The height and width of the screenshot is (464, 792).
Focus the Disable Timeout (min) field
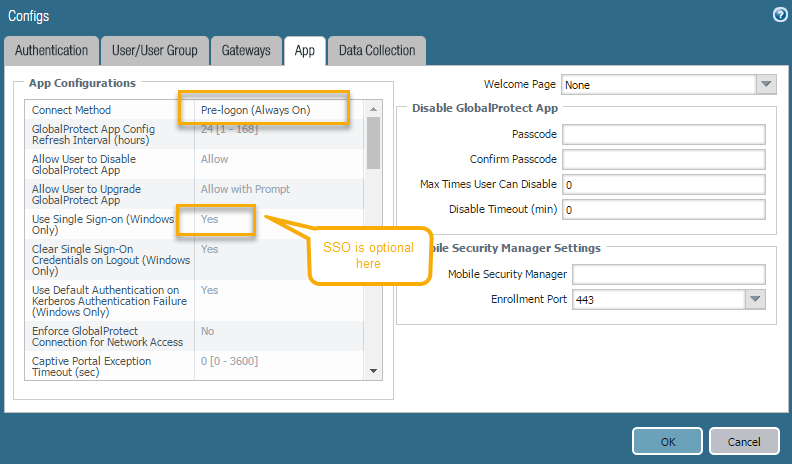(x=664, y=210)
